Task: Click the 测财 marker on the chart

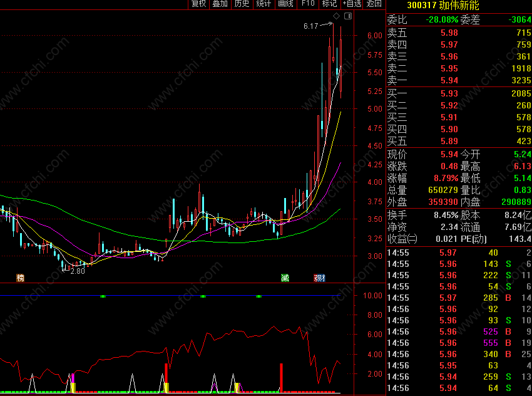Action: pyautogui.click(x=319, y=278)
